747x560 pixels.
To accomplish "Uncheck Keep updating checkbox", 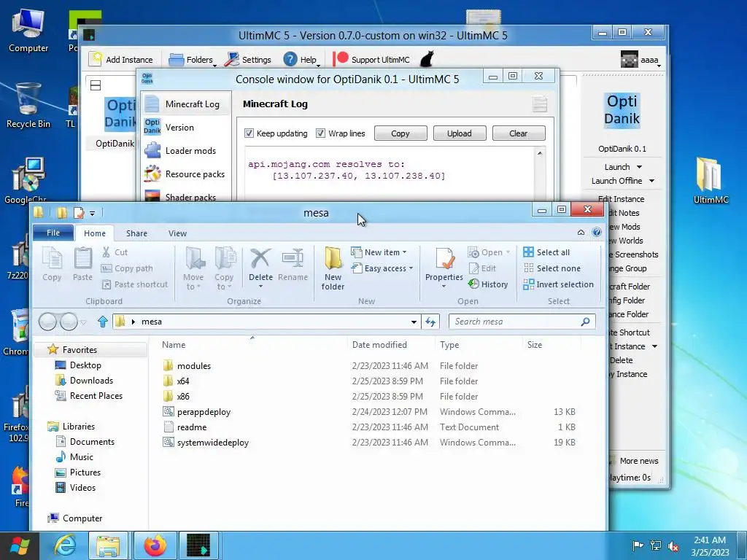I will 249,133.
